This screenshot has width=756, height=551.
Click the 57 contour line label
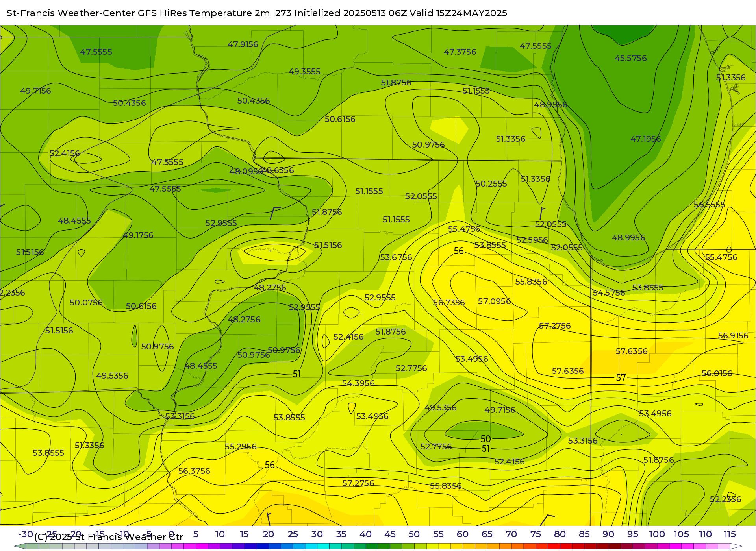pos(621,378)
